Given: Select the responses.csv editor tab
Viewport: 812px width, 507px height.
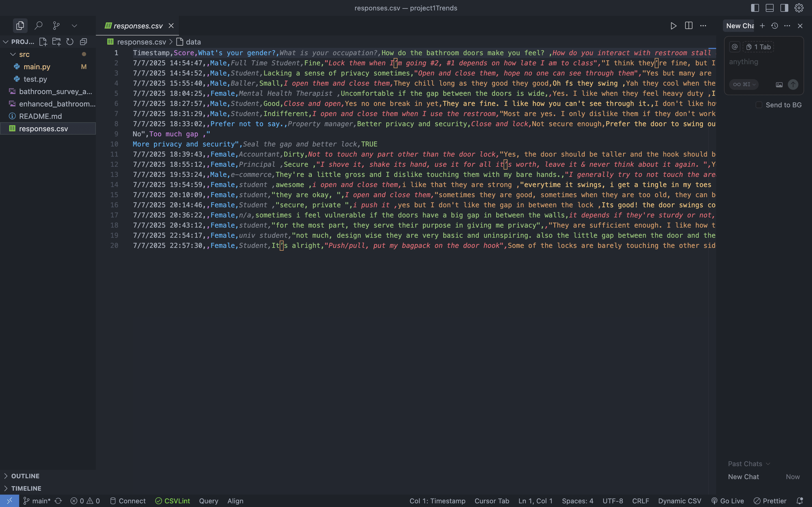Looking at the screenshot, I should pos(138,26).
